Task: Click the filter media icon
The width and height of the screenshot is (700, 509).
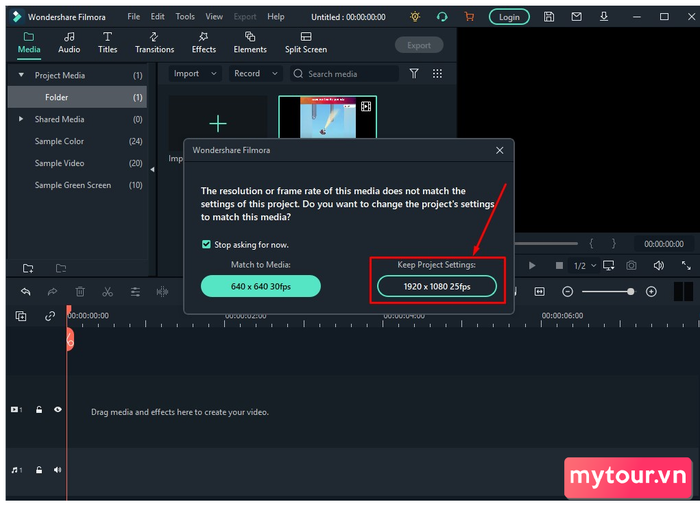Action: click(414, 74)
